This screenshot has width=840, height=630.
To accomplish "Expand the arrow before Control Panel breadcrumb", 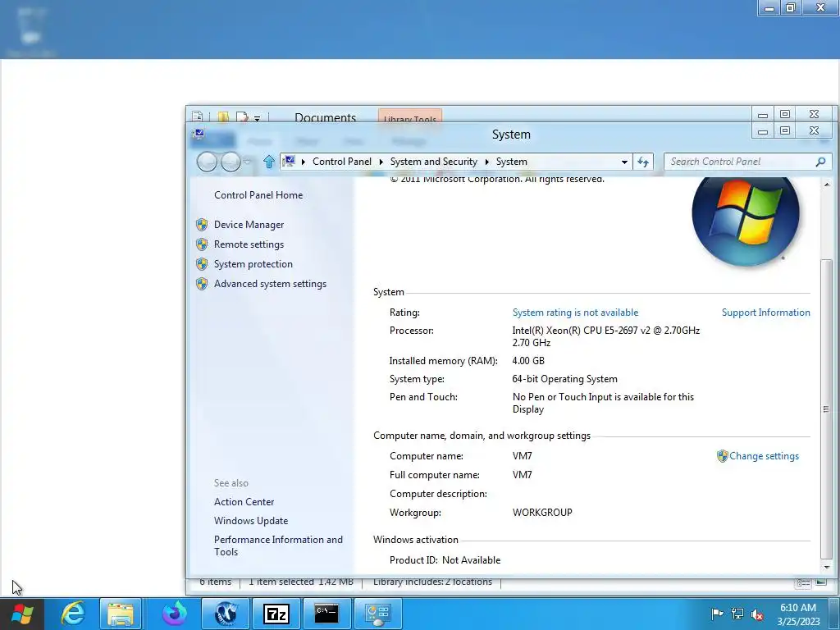I will [x=304, y=162].
